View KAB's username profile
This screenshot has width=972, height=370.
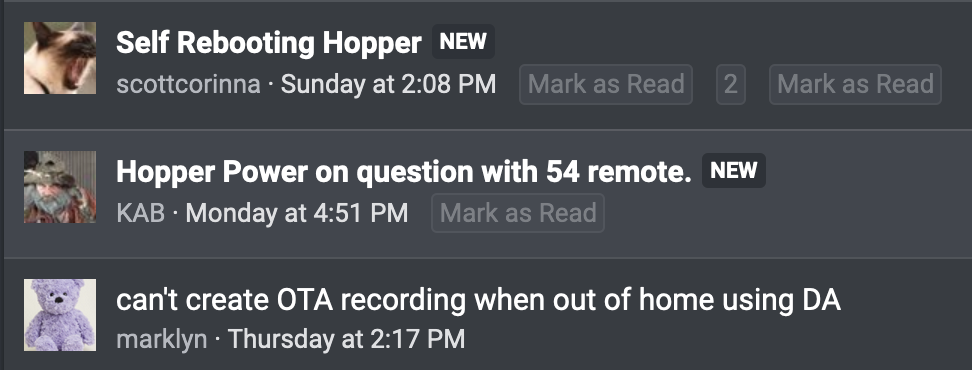(x=141, y=213)
